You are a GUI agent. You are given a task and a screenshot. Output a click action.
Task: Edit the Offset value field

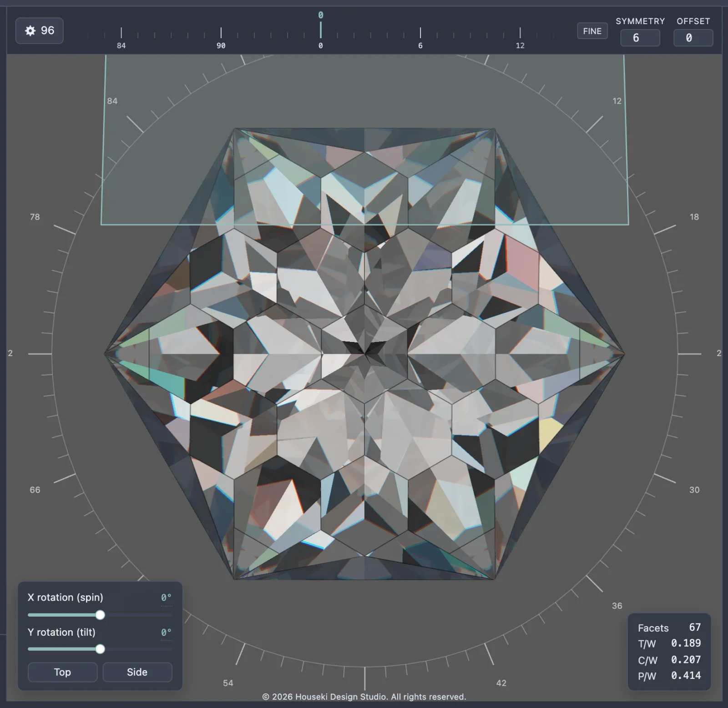pos(693,38)
